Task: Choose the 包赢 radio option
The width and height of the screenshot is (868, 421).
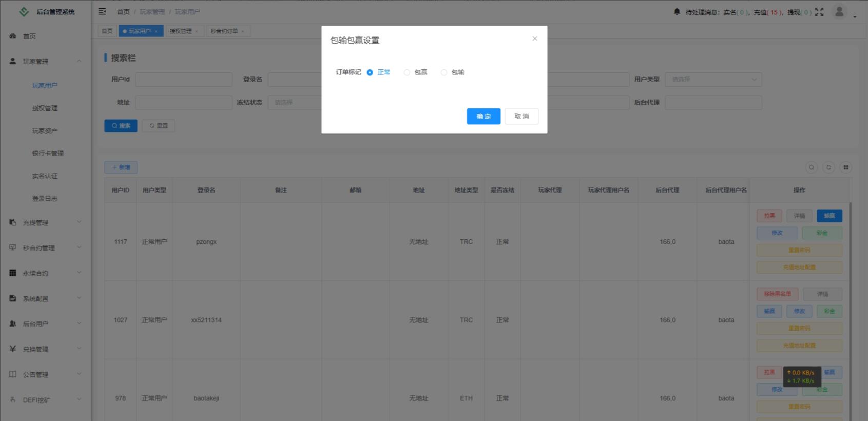Action: coord(407,72)
